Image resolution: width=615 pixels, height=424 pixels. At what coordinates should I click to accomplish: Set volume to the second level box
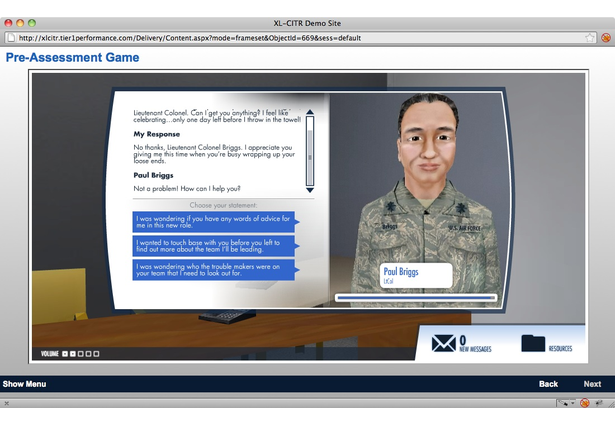(73, 354)
